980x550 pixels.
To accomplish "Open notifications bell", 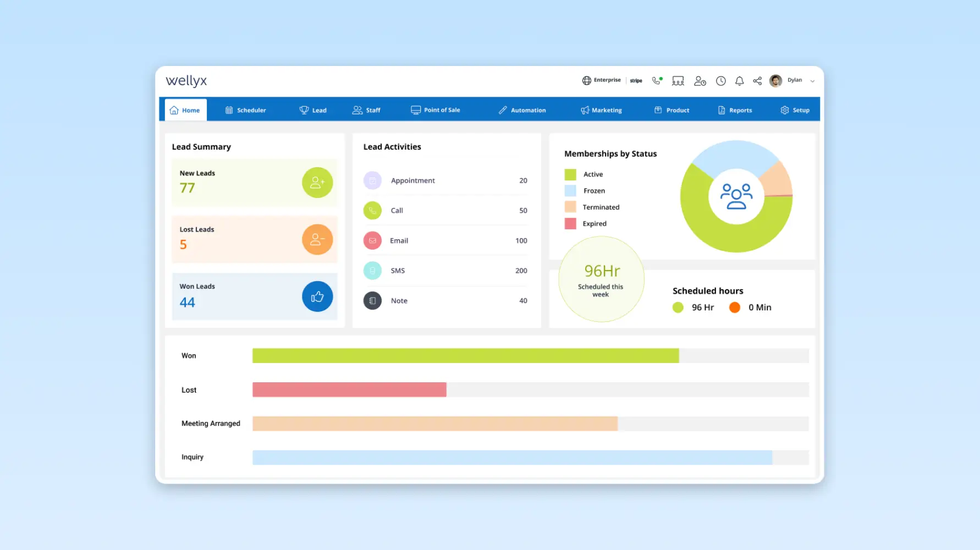I will tap(740, 81).
